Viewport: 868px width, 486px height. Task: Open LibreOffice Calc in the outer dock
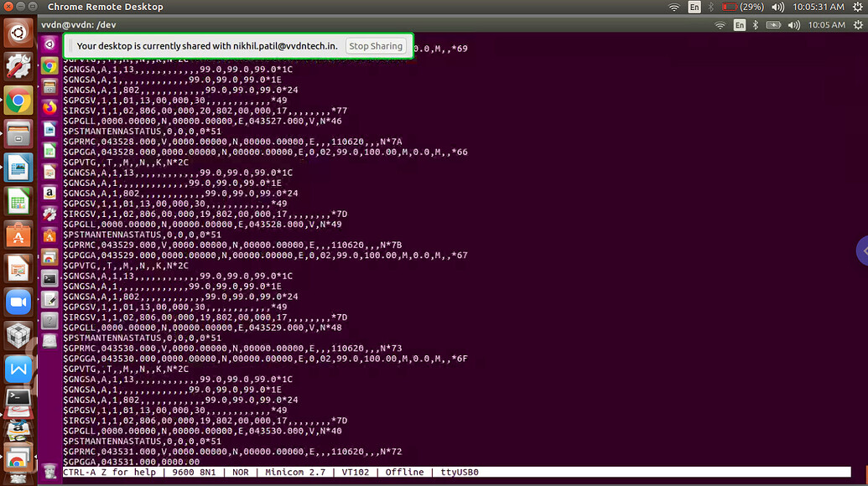(x=18, y=202)
